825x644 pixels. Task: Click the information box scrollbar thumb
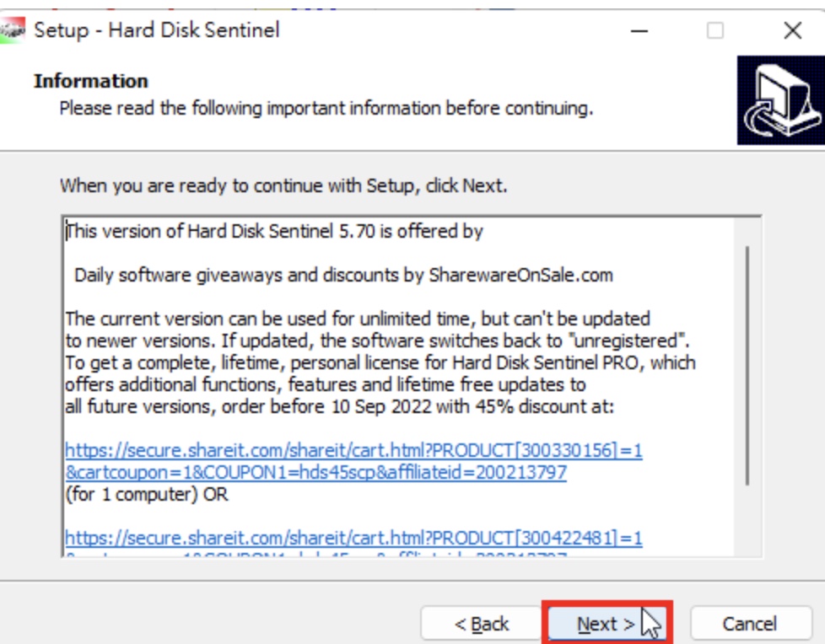click(747, 366)
